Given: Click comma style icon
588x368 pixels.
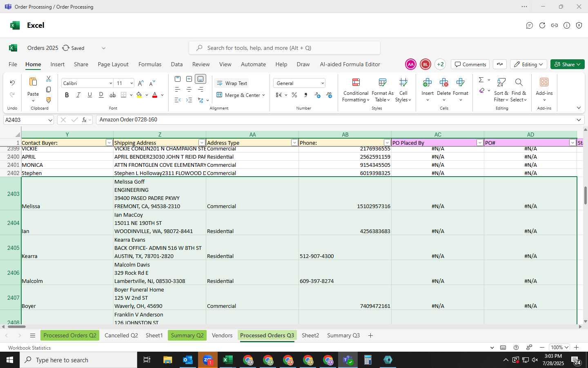Looking at the screenshot, I should pyautogui.click(x=306, y=95).
